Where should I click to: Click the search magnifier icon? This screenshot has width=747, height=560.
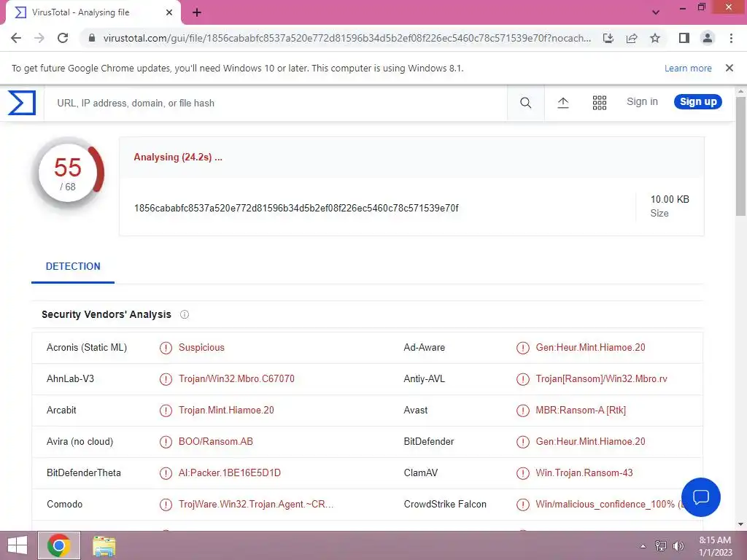[x=525, y=103]
